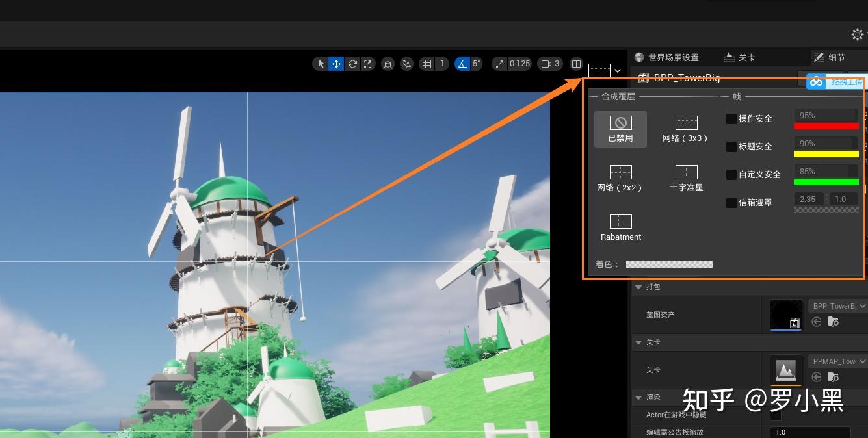Switch to the Rotate gizmo tool
The width and height of the screenshot is (868, 438).
click(352, 64)
